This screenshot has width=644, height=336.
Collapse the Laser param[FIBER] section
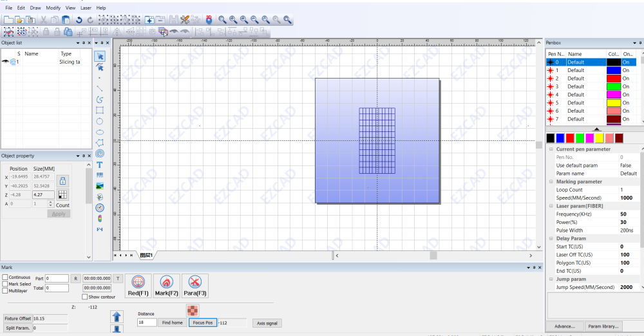551,206
